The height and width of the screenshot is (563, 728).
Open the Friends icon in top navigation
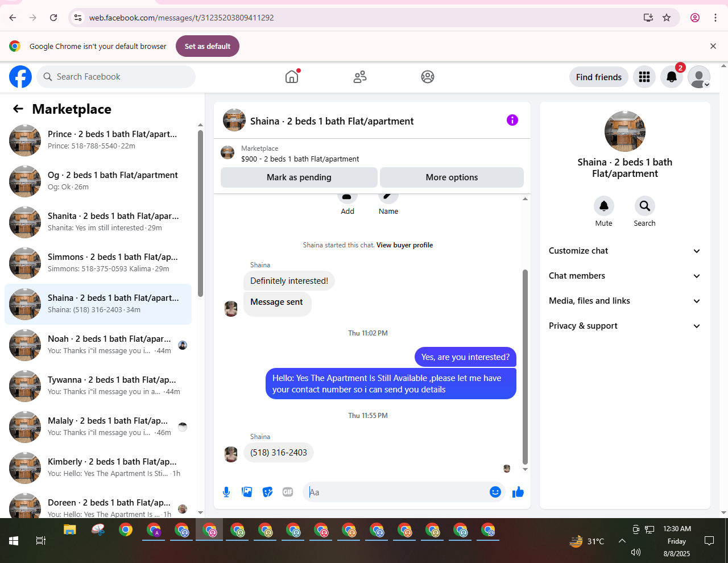tap(360, 77)
